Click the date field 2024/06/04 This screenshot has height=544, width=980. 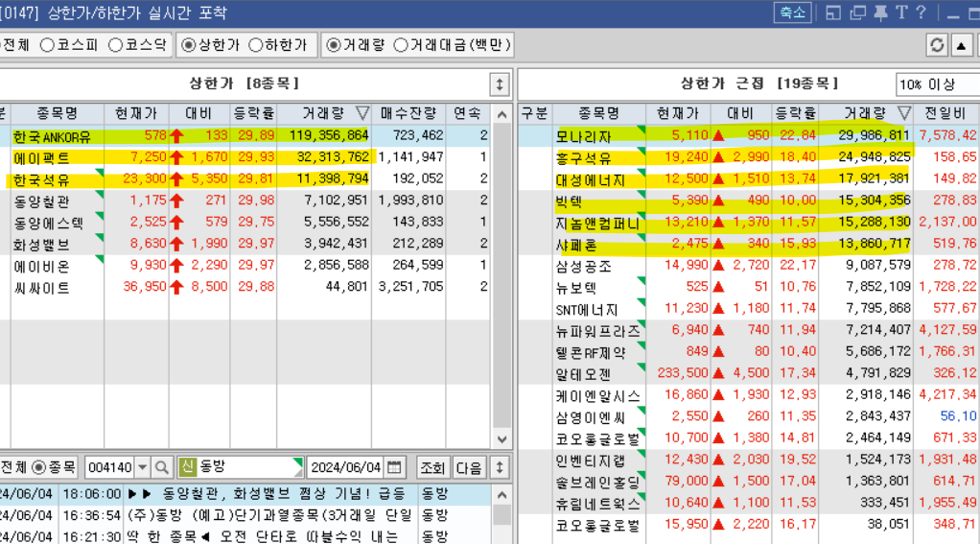346,467
